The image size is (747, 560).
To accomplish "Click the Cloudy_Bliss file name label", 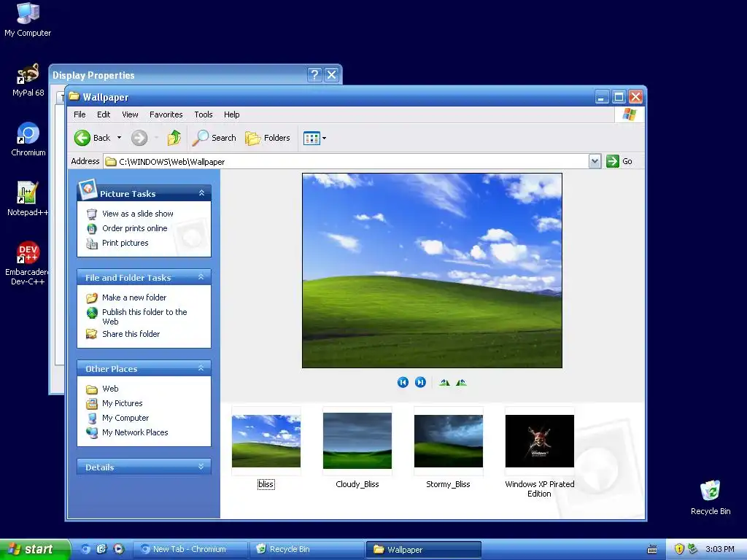I will pos(357,484).
